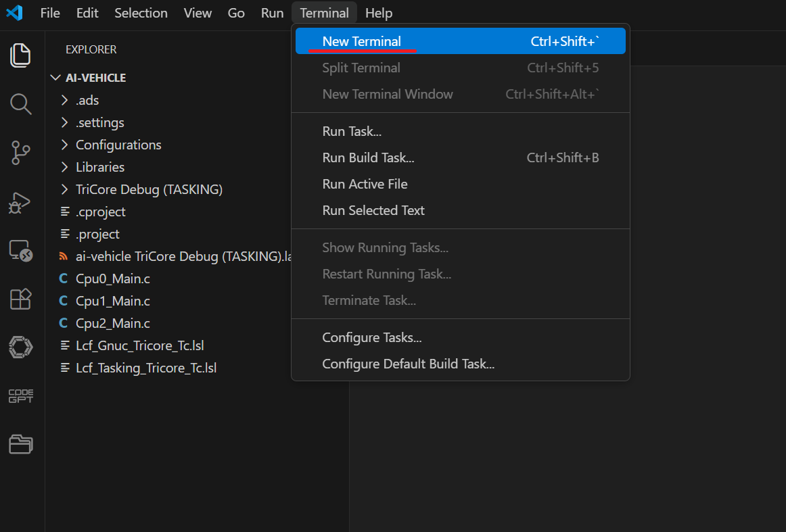Open the Run and Debug icon
786x532 pixels.
click(20, 203)
